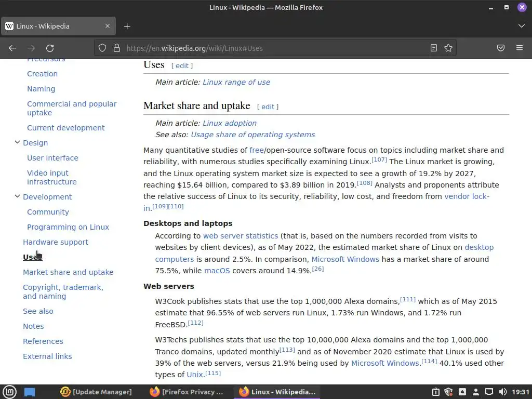Reload the current page
532x399 pixels.
[50, 48]
